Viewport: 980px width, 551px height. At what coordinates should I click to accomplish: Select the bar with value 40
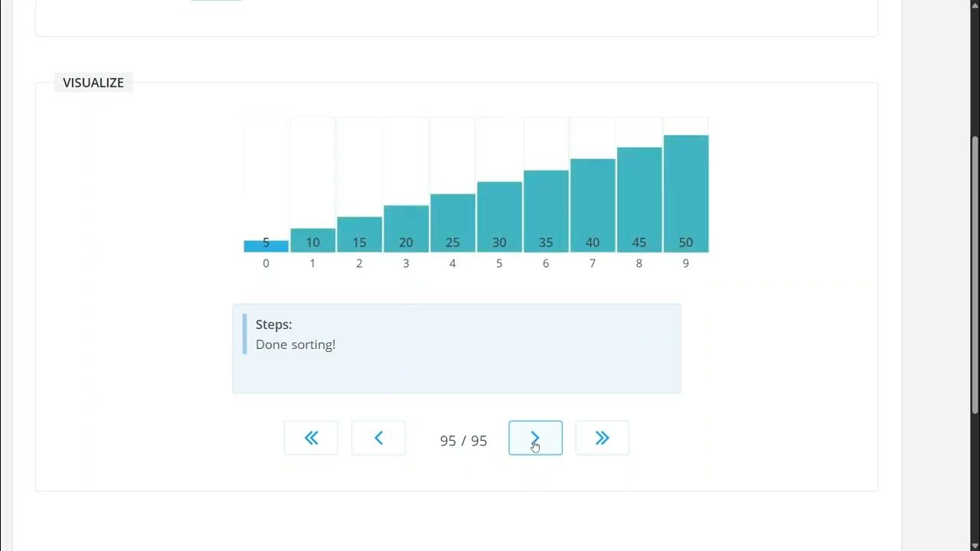point(593,205)
